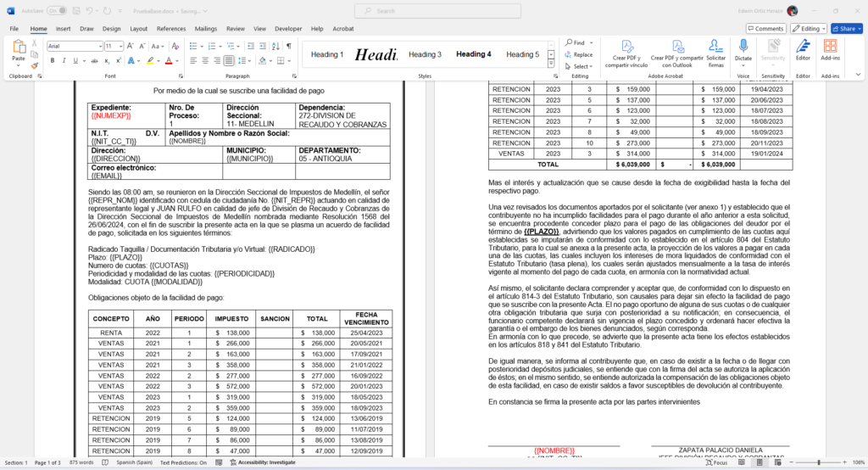868x470 pixels.
Task: Open the Add-ins button
Action: 830,50
